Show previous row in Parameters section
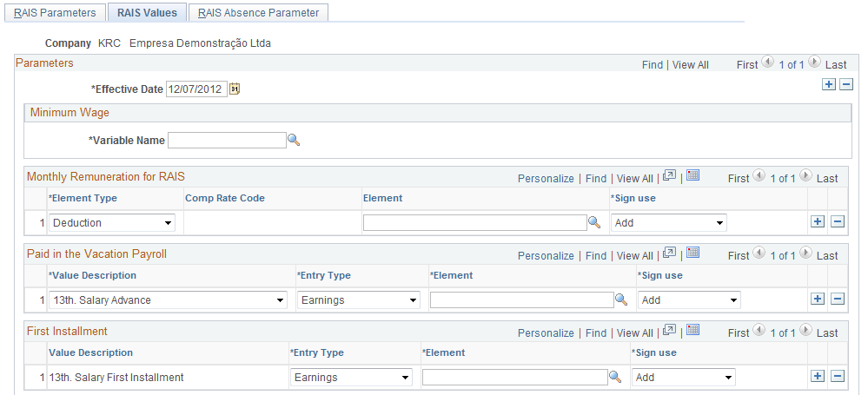This screenshot has width=868, height=395. coord(767,63)
